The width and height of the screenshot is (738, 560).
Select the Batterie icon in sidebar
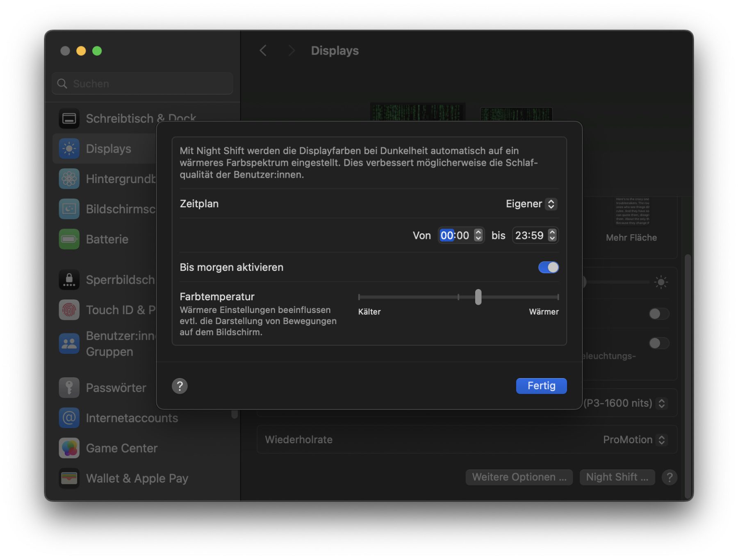(69, 239)
